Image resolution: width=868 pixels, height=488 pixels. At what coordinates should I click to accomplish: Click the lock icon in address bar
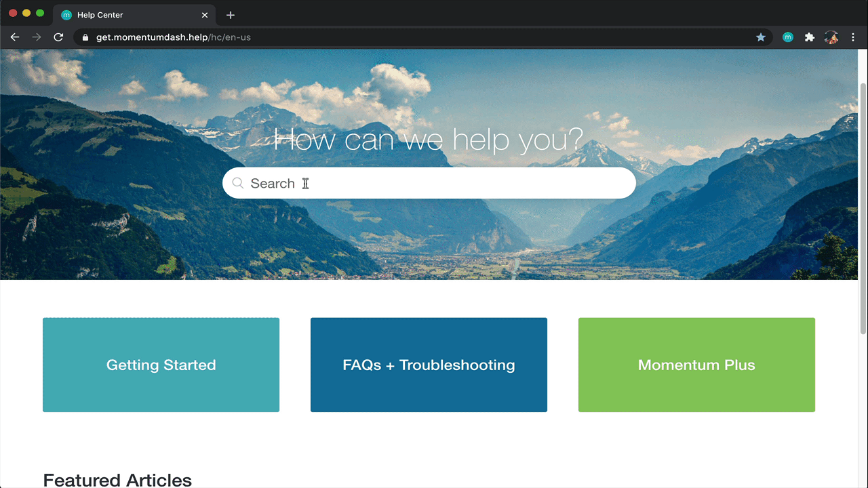tap(85, 37)
